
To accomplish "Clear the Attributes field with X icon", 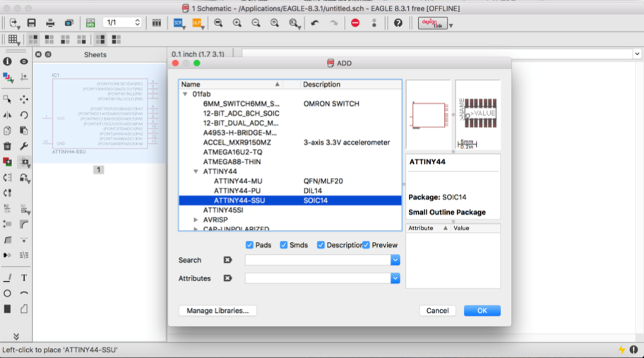I will tap(227, 278).
